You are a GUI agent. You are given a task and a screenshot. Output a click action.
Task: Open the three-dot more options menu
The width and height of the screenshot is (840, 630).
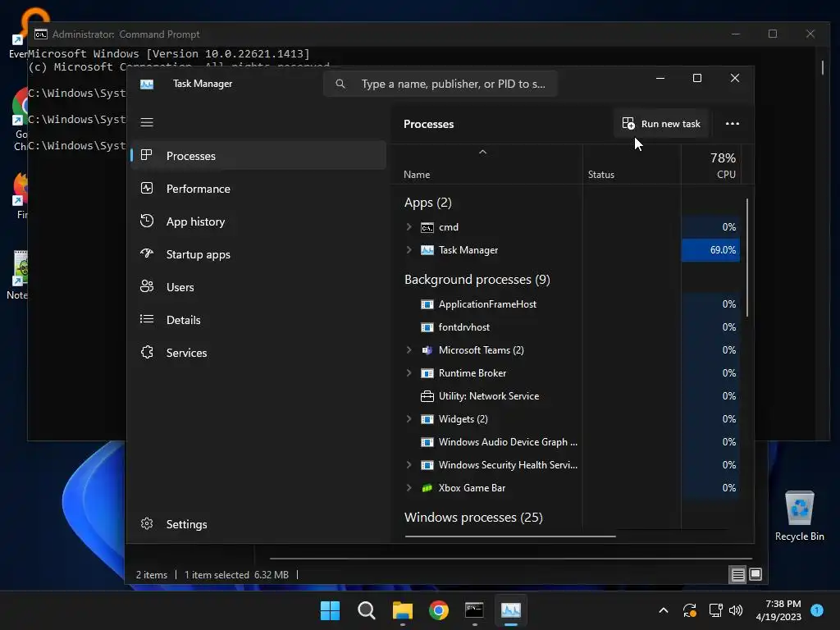tap(732, 124)
